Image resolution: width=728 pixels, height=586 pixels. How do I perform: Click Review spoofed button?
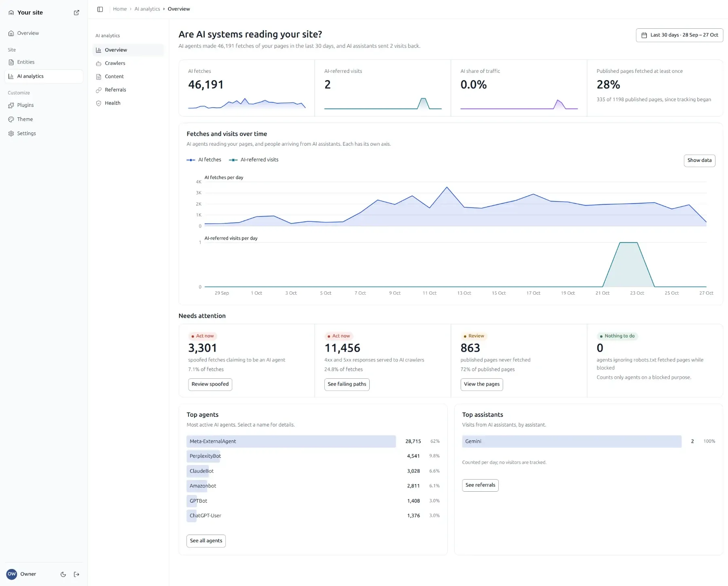tap(210, 384)
